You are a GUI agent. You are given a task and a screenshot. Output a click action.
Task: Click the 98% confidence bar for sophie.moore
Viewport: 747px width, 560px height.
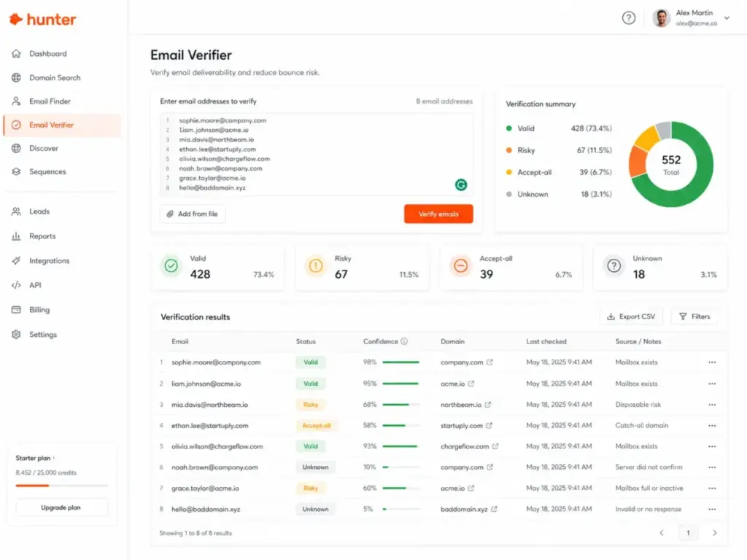400,362
